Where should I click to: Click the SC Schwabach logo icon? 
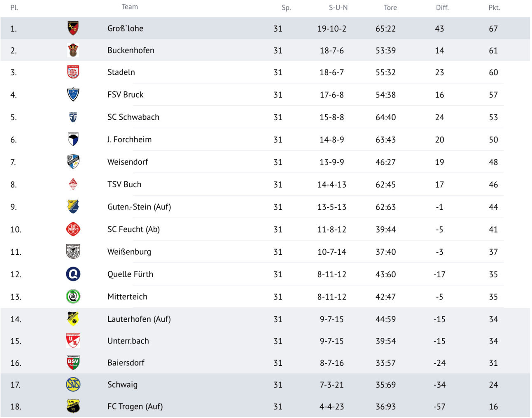coord(73,117)
